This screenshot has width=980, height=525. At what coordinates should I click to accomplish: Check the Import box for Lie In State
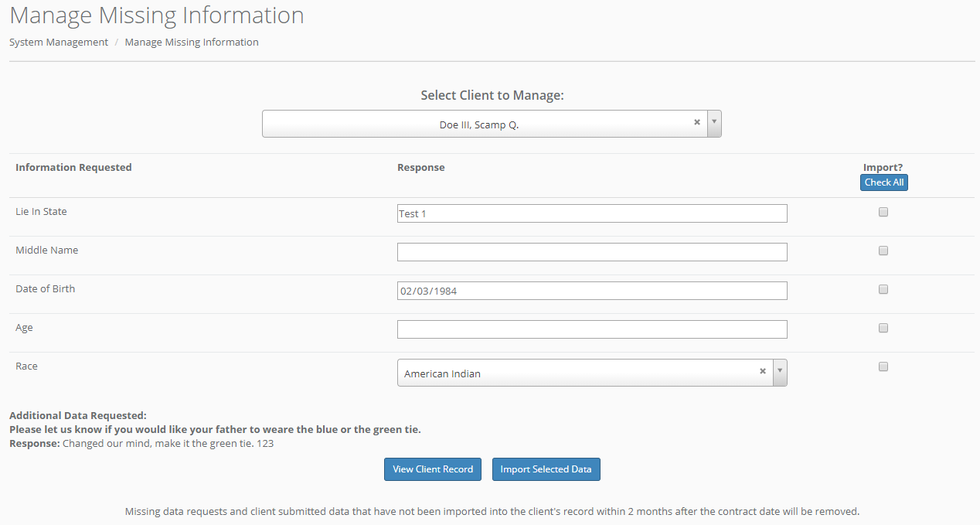pos(883,212)
